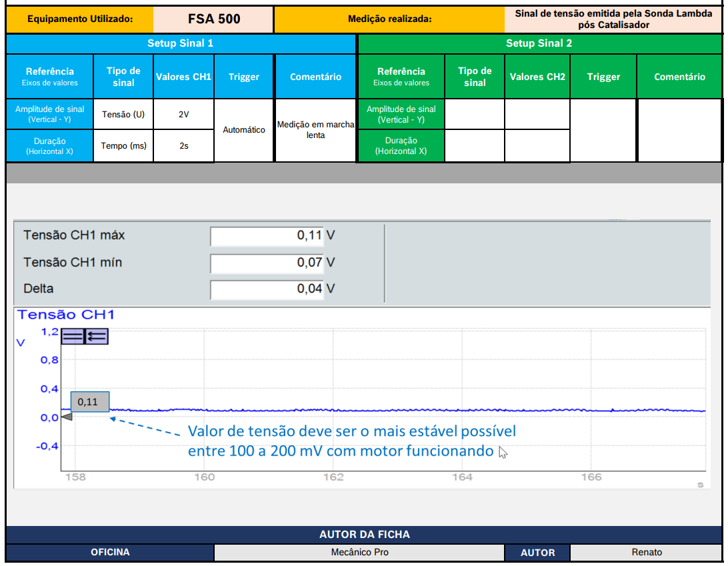The width and height of the screenshot is (728, 566).
Task: Click the Referência header in Setup Sinal 2
Action: (x=401, y=77)
